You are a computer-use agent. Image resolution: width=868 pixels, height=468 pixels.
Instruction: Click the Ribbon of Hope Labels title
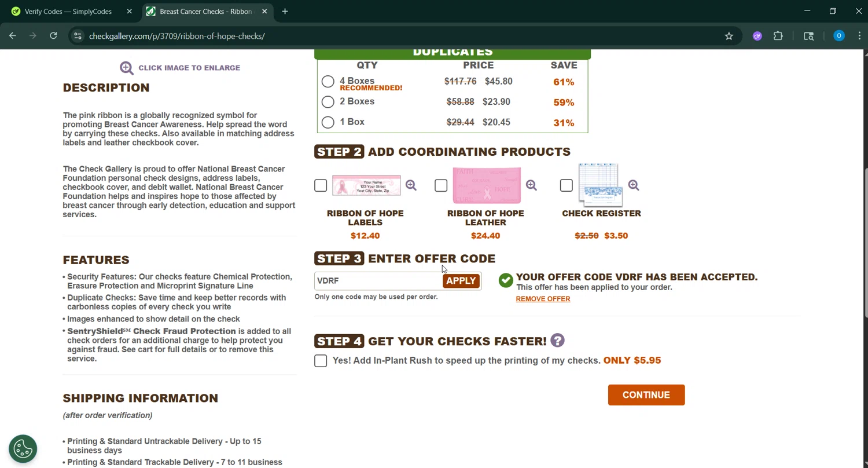[365, 218]
